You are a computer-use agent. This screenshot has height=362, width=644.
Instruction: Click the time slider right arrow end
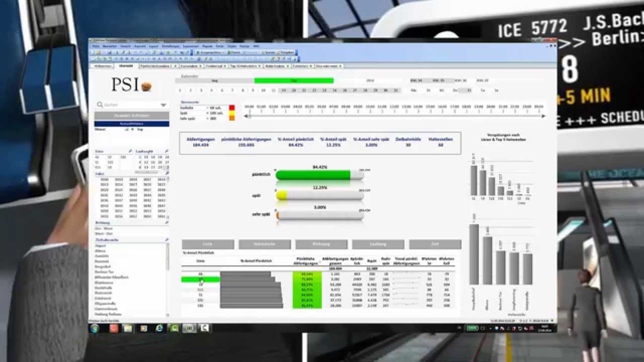point(543,116)
